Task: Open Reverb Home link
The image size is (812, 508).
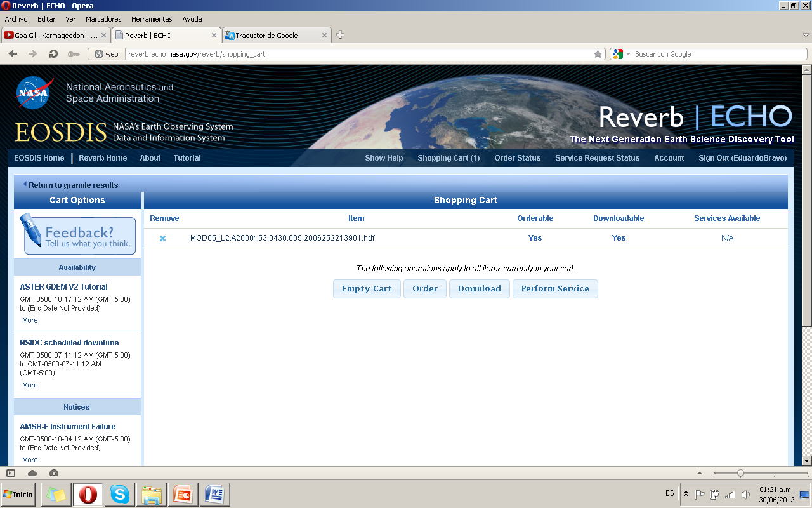Action: tap(103, 158)
